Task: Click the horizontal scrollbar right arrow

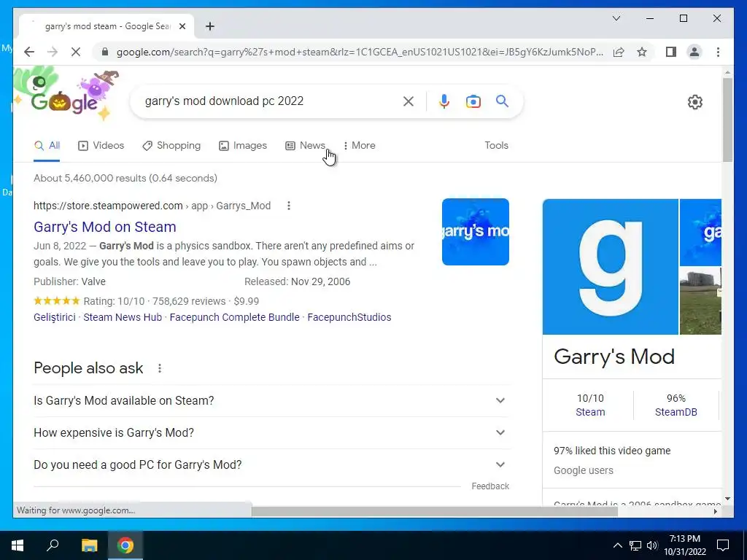Action: pyautogui.click(x=716, y=511)
